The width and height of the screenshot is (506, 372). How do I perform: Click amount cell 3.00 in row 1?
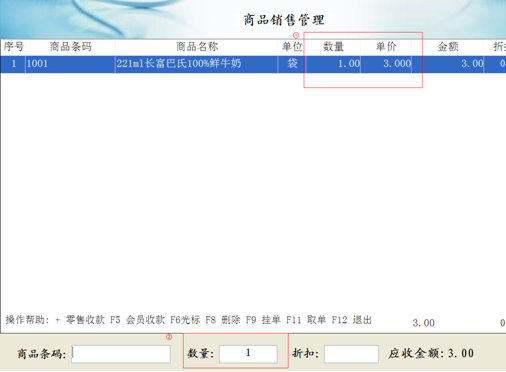(x=448, y=64)
